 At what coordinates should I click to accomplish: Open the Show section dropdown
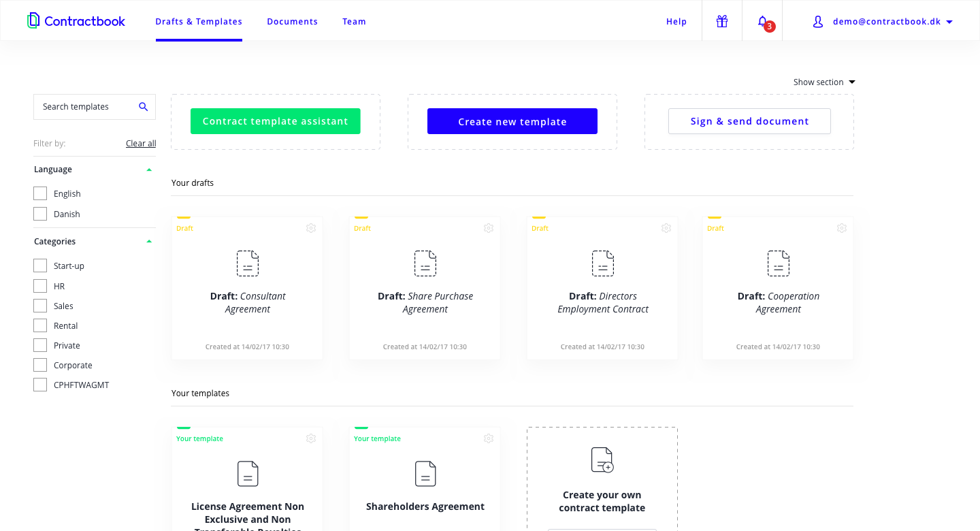point(824,82)
